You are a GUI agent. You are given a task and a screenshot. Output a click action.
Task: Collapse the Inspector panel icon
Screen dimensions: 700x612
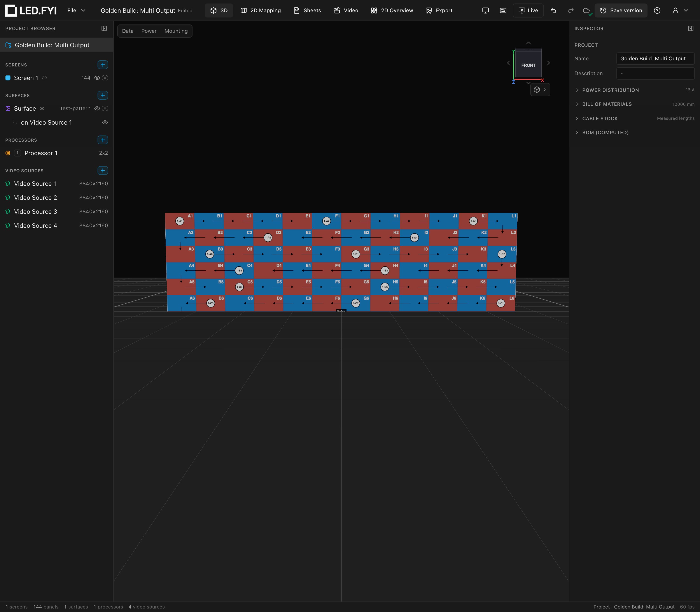(691, 28)
